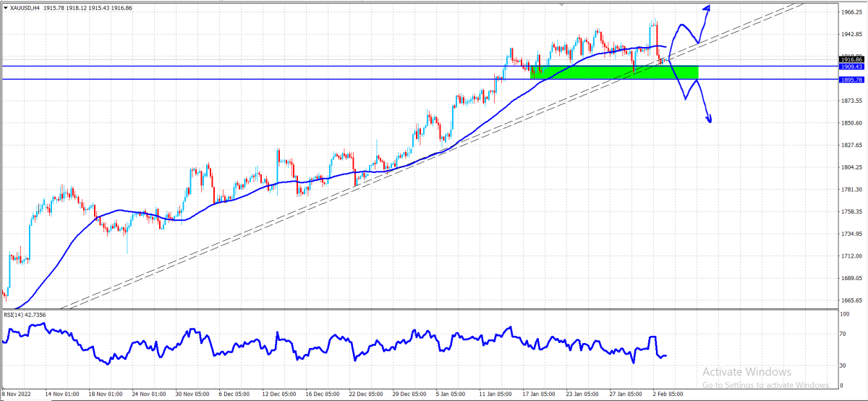Screen dimensions: 868x401
Task: Click the 100 level on RSI scale
Action: coord(845,315)
